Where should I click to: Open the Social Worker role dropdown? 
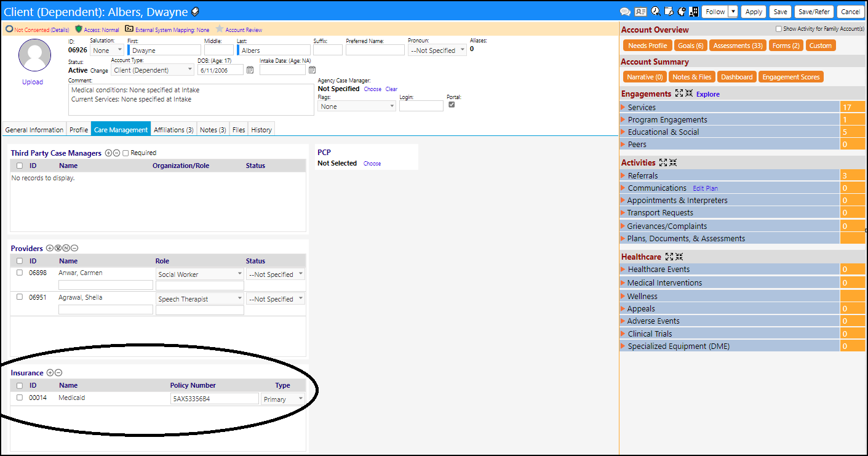coord(200,274)
